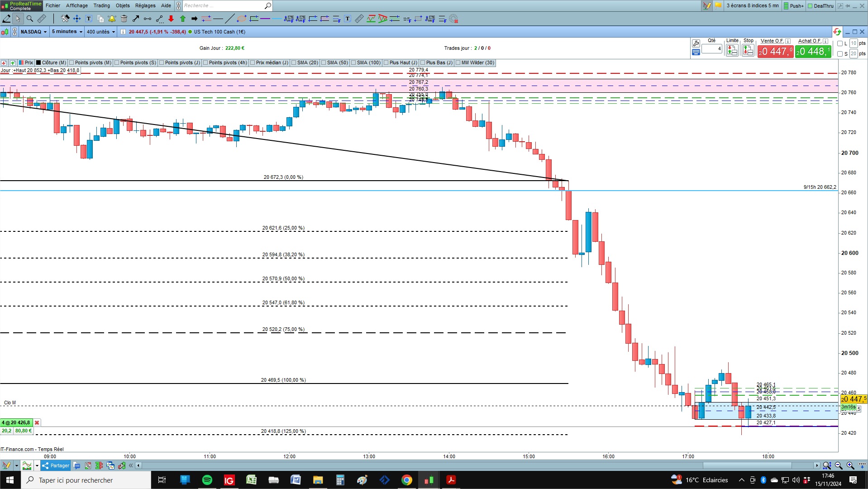Click the Partager share button
The image size is (868, 489).
pos(56,465)
